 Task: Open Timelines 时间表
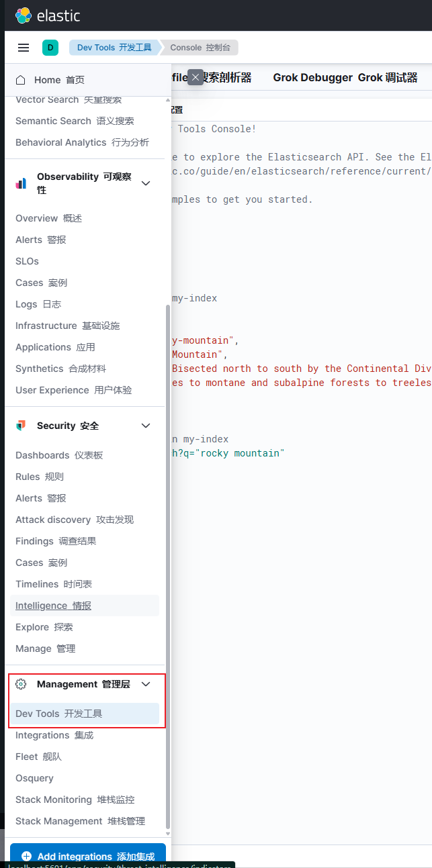[54, 584]
